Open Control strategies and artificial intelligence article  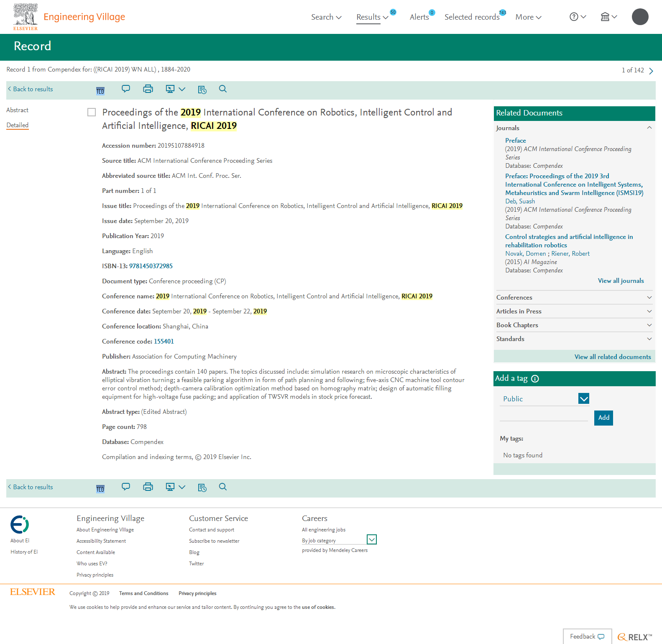pos(569,241)
